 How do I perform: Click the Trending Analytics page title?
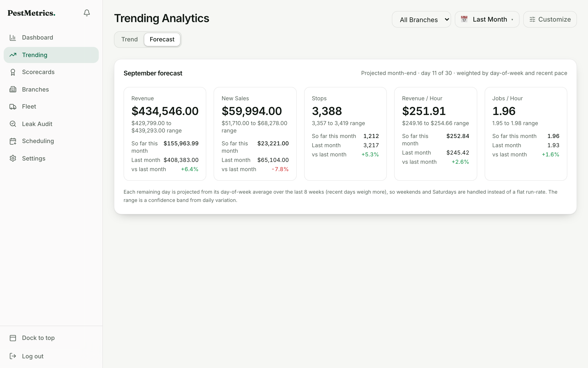[161, 18]
